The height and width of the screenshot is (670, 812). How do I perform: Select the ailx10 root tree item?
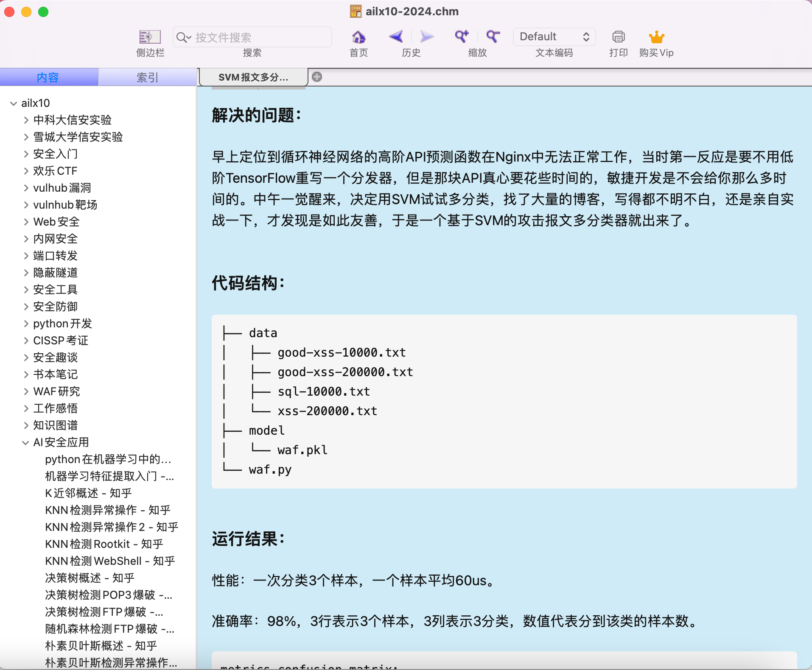35,103
